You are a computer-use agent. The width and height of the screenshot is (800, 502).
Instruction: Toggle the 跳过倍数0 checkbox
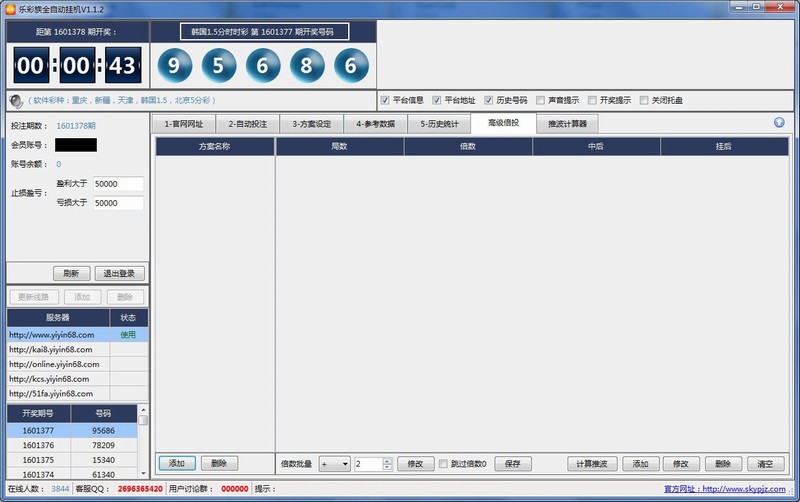coord(444,464)
